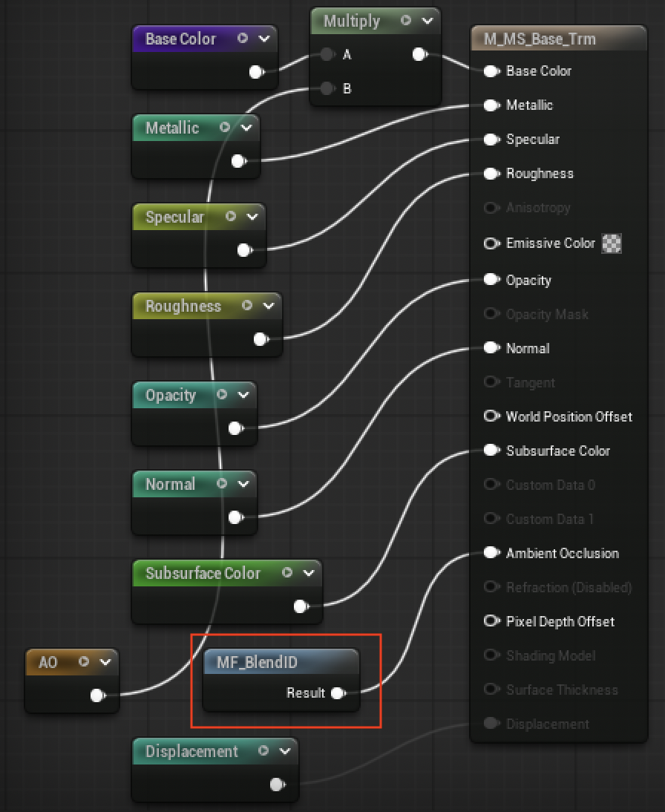665x812 pixels.
Task: Expand the Metallic node chevron
Action: 246,128
